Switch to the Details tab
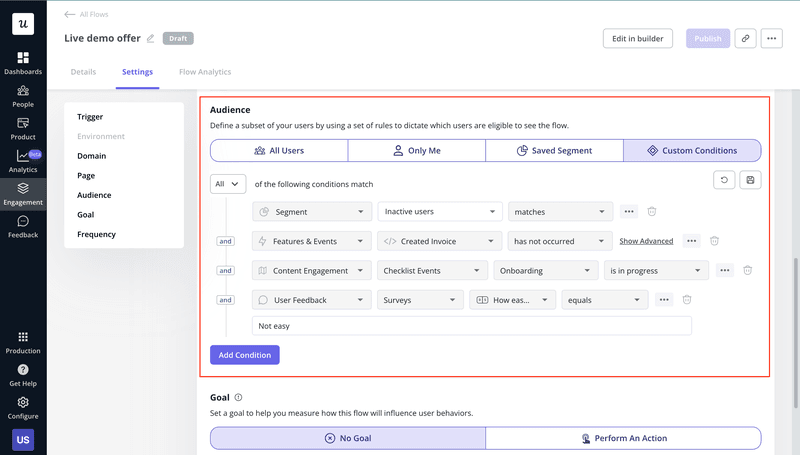This screenshot has height=455, width=800. tap(83, 72)
